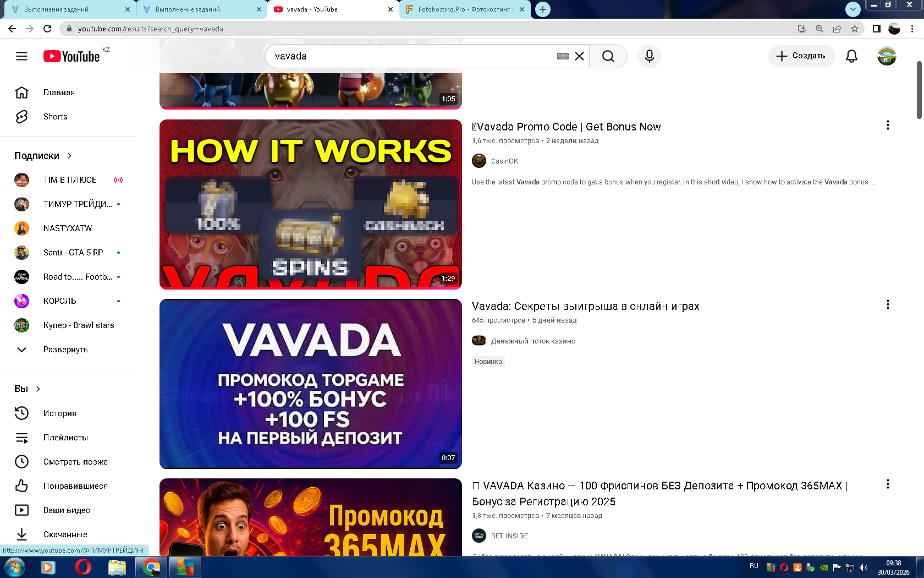Open File Explorer from taskbar

[117, 567]
